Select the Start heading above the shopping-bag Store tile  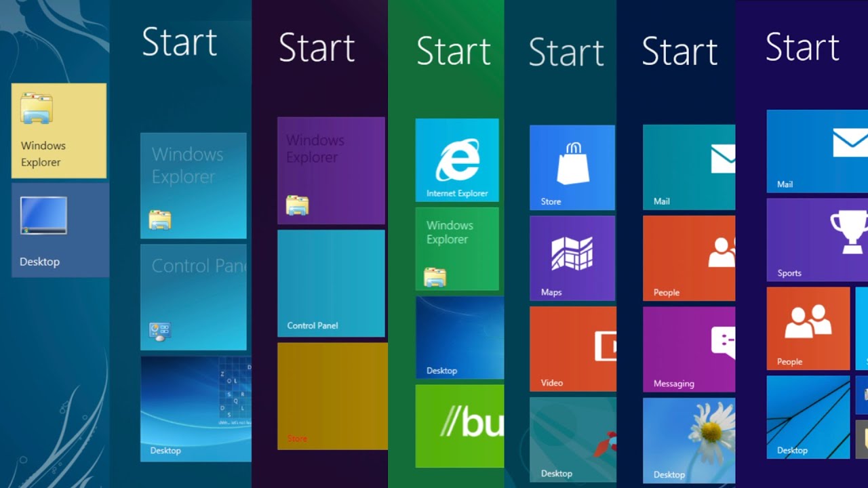pyautogui.click(x=566, y=52)
